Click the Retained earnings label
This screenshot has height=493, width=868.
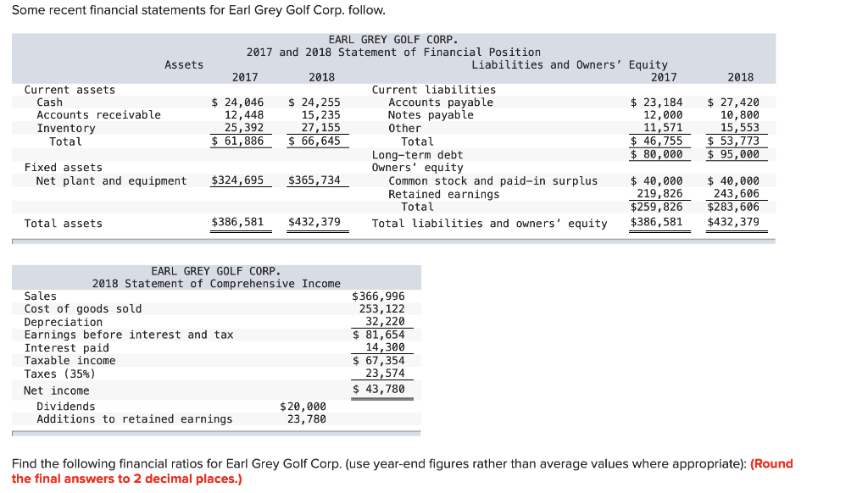pyautogui.click(x=444, y=194)
